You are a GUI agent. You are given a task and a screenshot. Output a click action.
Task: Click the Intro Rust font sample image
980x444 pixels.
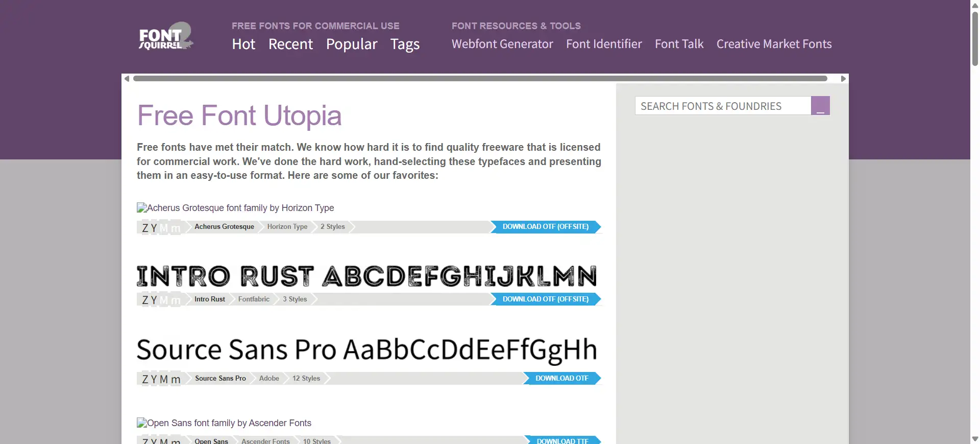click(366, 276)
